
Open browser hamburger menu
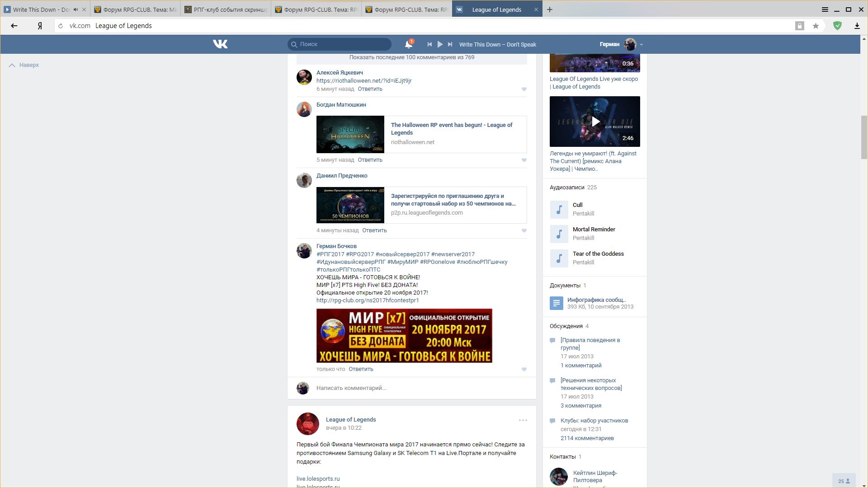(825, 9)
